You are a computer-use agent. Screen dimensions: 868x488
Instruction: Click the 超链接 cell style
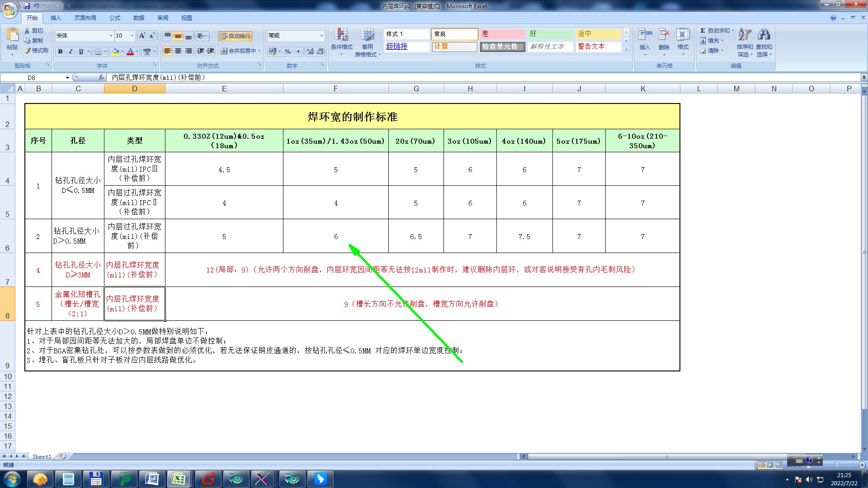[x=397, y=46]
